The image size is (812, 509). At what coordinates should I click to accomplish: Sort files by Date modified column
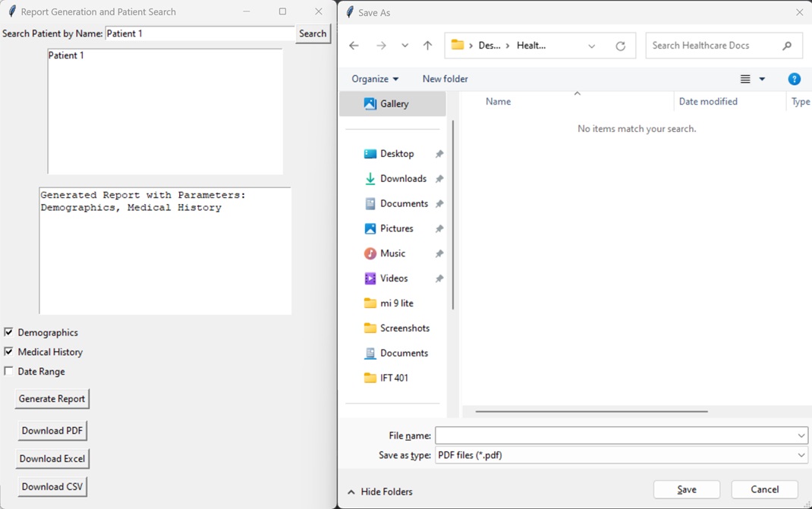[708, 102]
